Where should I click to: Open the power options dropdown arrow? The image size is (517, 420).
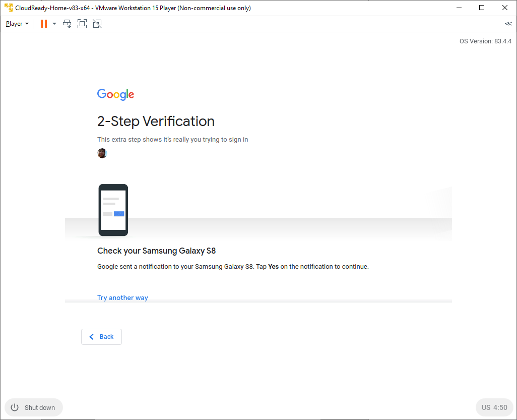click(x=54, y=24)
